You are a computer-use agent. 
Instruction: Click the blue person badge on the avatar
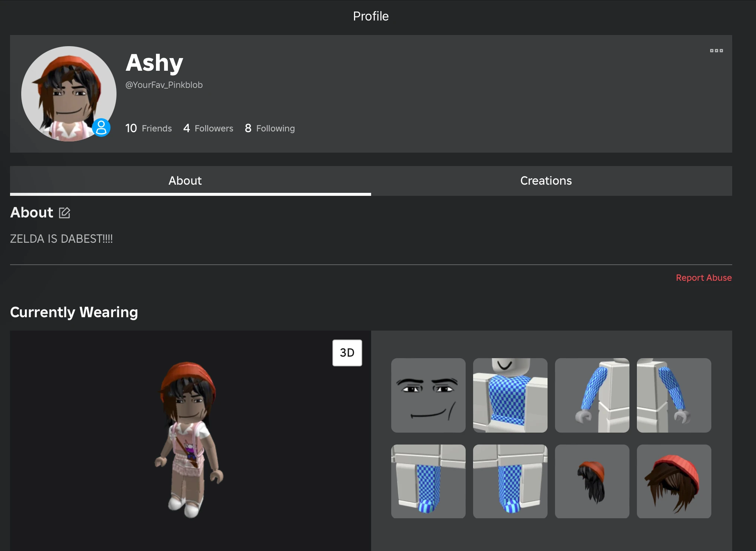(x=102, y=128)
